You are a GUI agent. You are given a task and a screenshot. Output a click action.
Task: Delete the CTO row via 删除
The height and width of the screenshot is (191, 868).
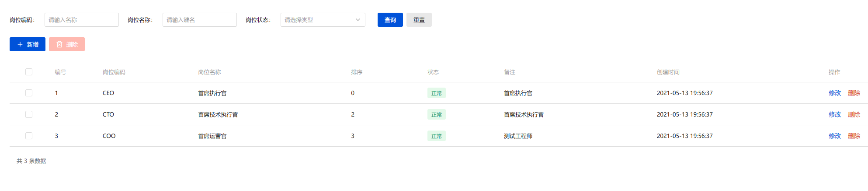854,114
